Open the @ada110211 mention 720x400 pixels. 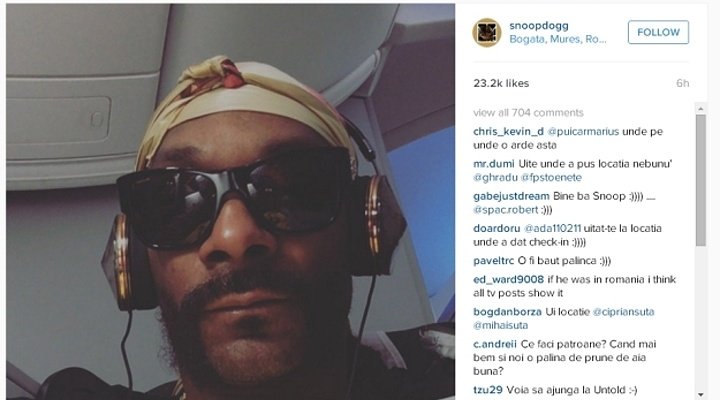tap(552, 228)
